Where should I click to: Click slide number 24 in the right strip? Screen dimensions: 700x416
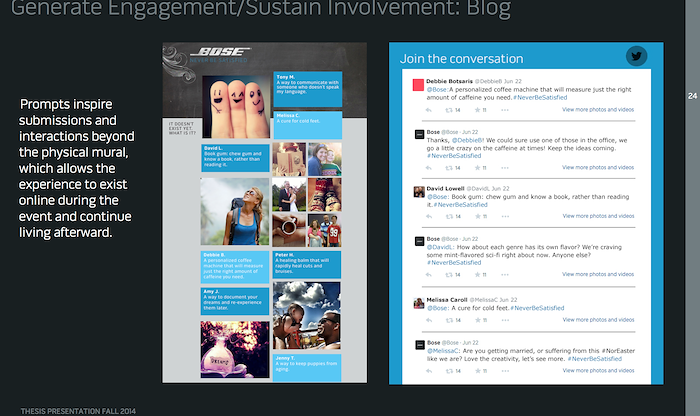pyautogui.click(x=692, y=96)
